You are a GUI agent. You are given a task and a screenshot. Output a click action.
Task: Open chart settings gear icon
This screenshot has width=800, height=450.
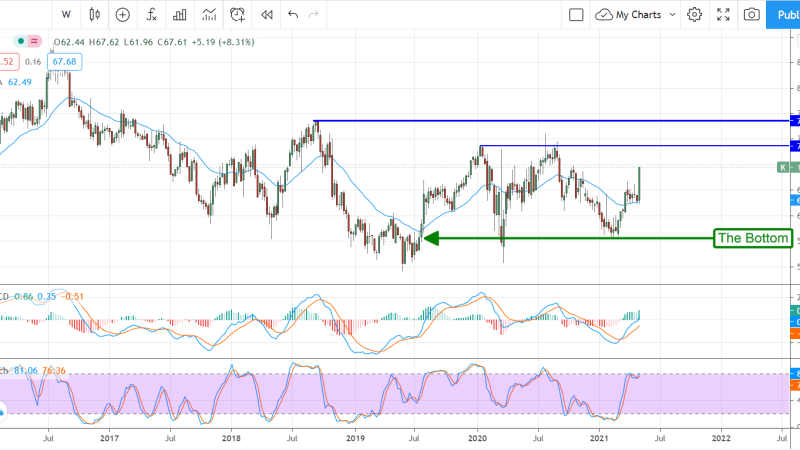click(x=695, y=15)
